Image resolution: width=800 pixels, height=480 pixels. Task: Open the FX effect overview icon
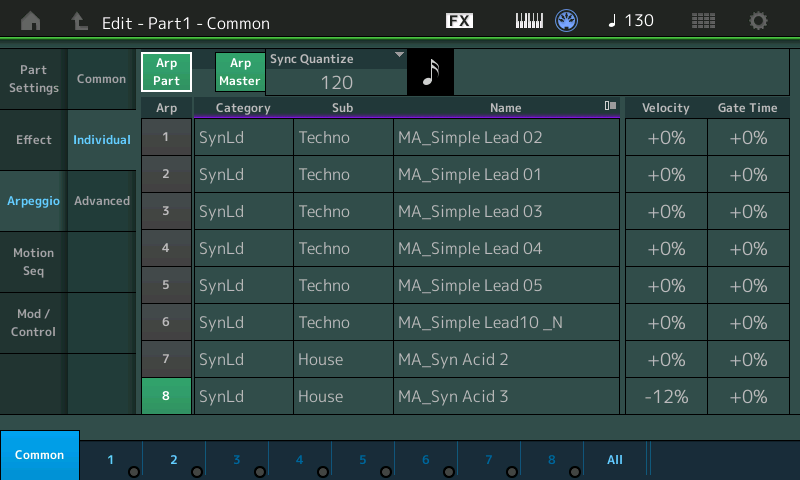point(459,21)
